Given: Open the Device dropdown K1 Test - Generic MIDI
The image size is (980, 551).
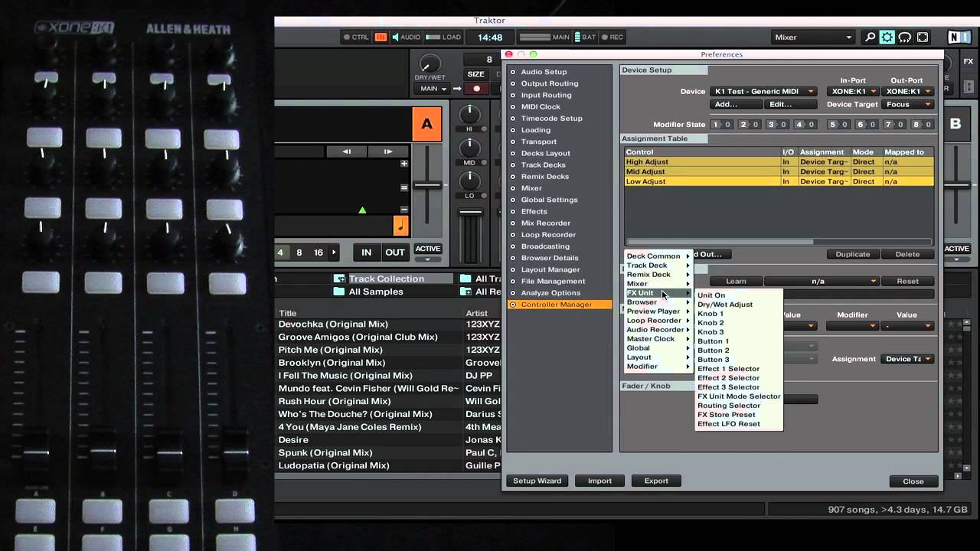Looking at the screenshot, I should click(x=763, y=92).
